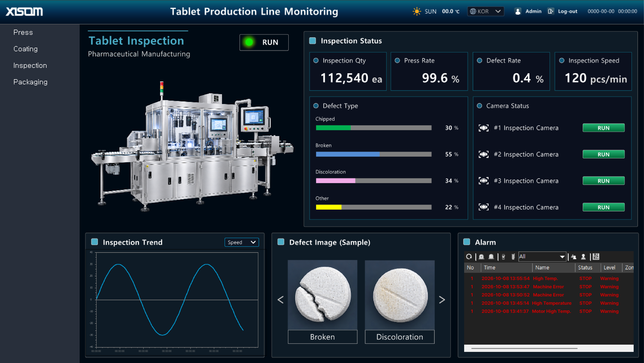Select the Broken tablet sample image
Screen dimensions: 644x363
click(x=322, y=295)
